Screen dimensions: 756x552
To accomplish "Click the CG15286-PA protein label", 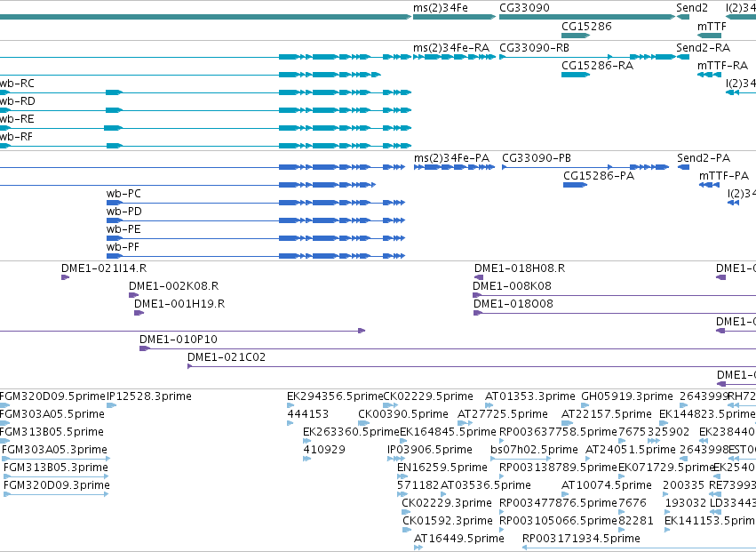I will tap(599, 176).
